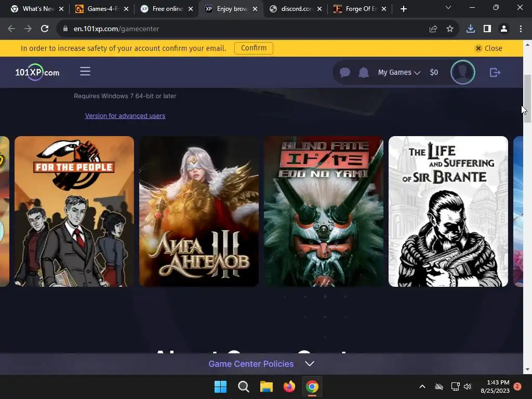Go back to the previous page
Viewport: 532px width, 399px height.
[11, 29]
